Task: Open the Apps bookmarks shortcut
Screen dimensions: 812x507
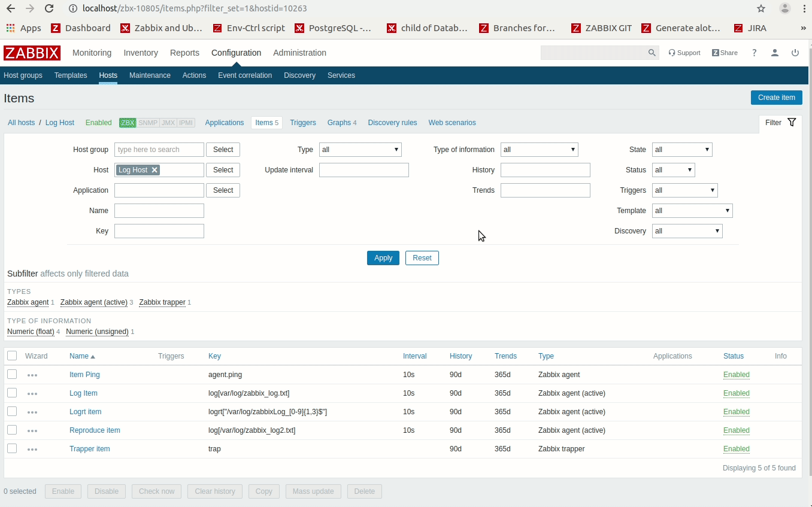Action: 24,28
